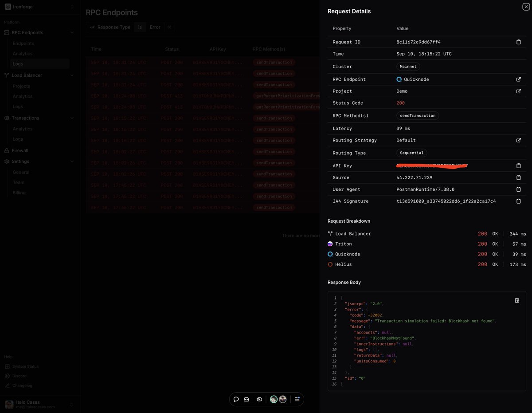Open the comments chat bubble in bottom toolbar
532x413 pixels.
click(x=236, y=399)
